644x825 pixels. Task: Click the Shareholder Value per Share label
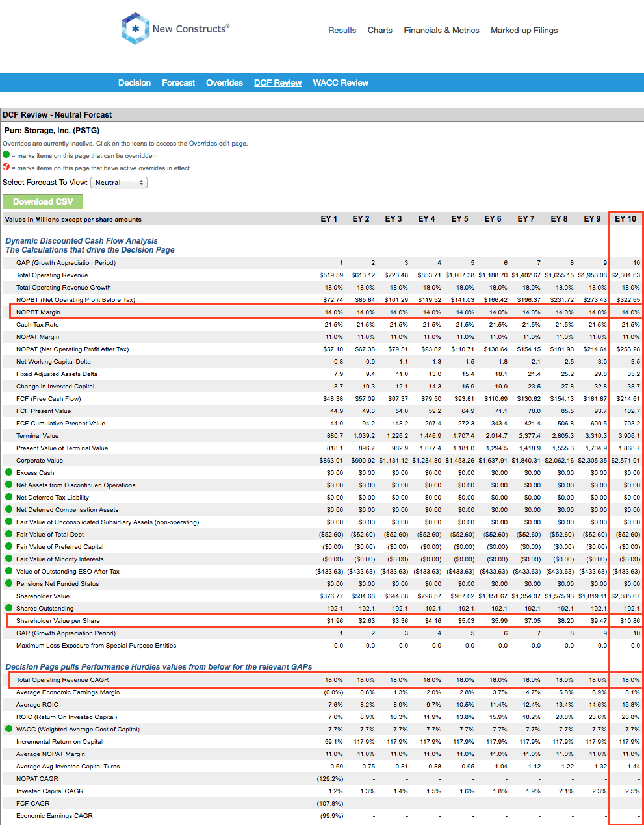coord(58,621)
